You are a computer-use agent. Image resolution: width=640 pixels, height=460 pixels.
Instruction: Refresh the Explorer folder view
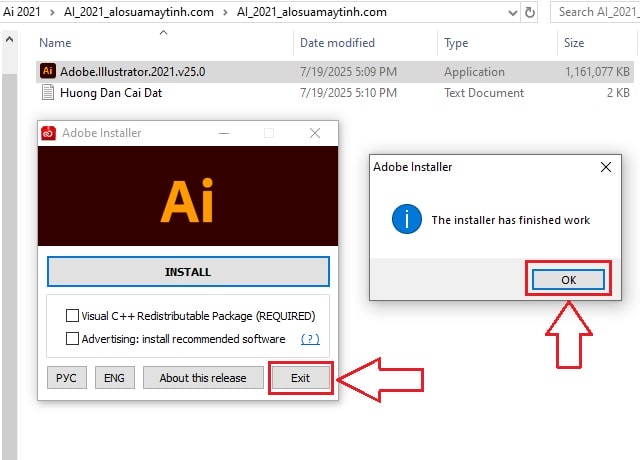529,13
